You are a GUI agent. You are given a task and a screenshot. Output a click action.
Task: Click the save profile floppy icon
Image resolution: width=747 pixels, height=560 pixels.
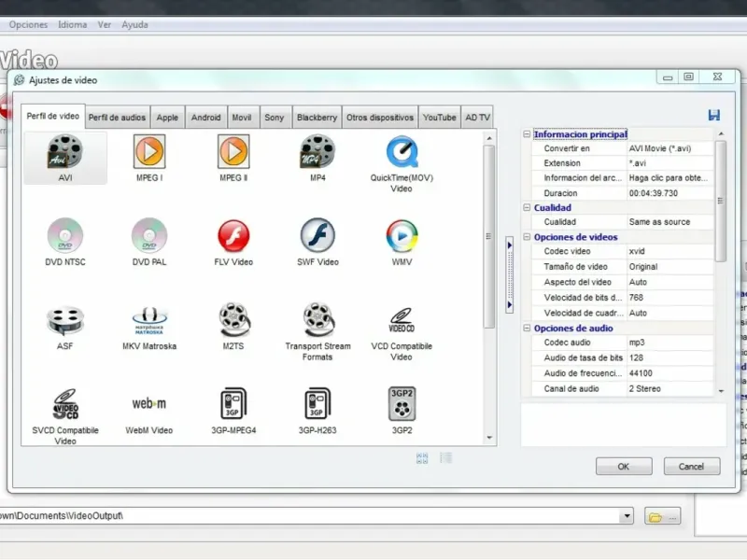click(714, 115)
